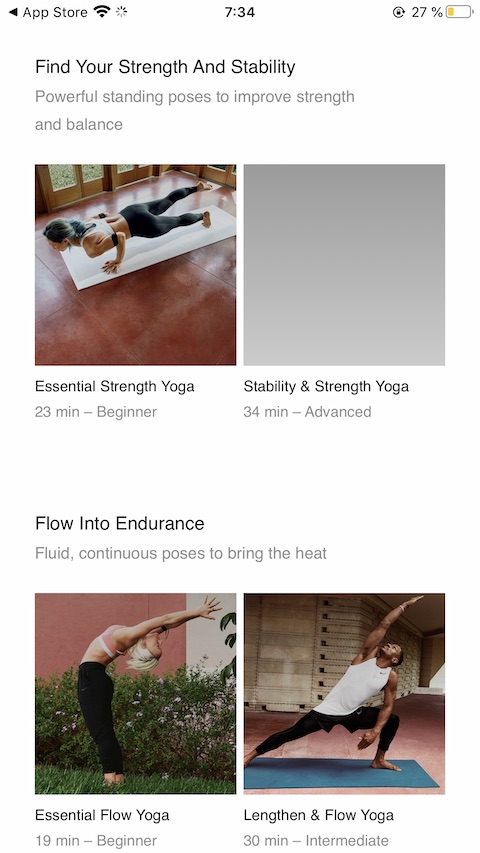Open the gray Stability & Strength placeholder image

click(344, 264)
